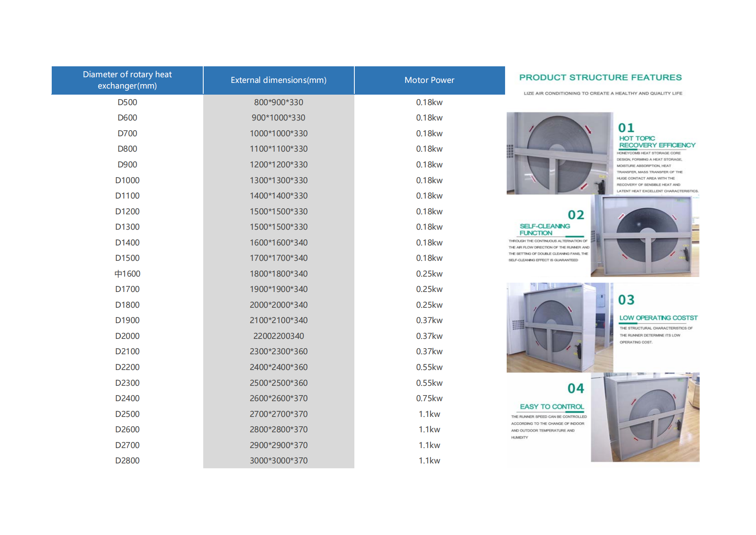The image size is (756, 535).
Task: Click the External dimensions(mm) column header
Action: click(x=278, y=80)
